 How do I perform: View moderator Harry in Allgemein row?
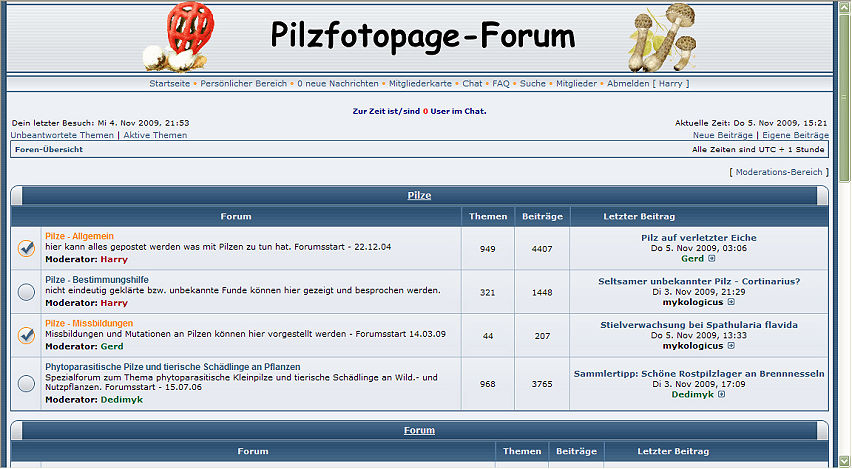point(114,260)
